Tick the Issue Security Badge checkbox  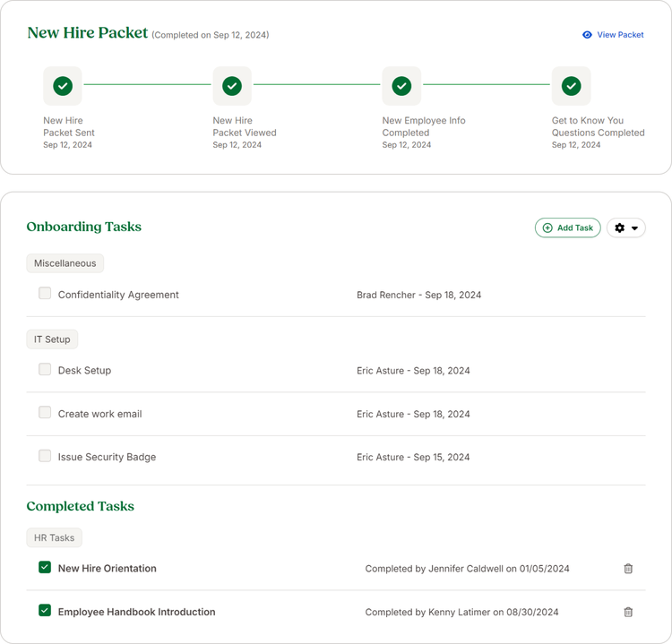pyautogui.click(x=45, y=456)
